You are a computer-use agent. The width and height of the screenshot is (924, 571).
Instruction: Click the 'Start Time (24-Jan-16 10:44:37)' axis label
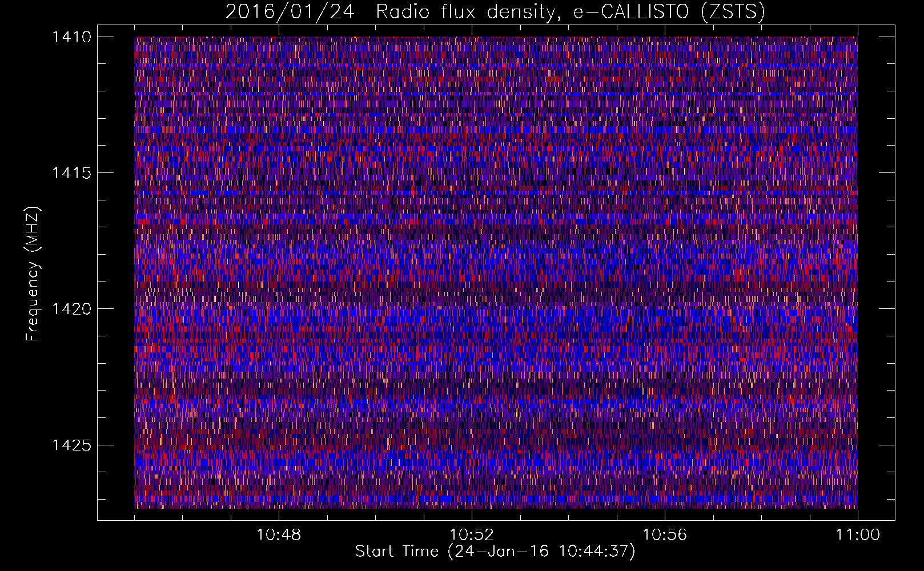(495, 551)
